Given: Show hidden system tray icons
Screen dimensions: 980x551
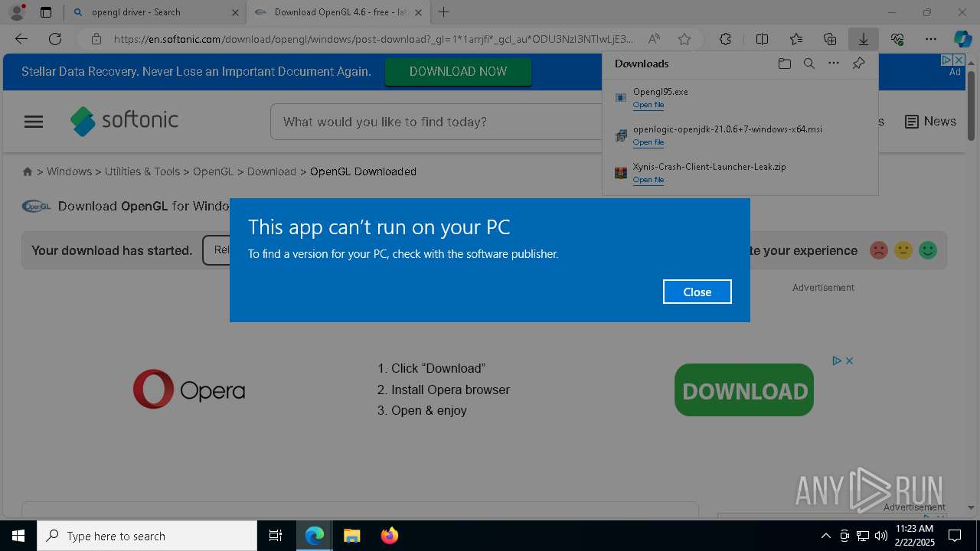Looking at the screenshot, I should 825,536.
